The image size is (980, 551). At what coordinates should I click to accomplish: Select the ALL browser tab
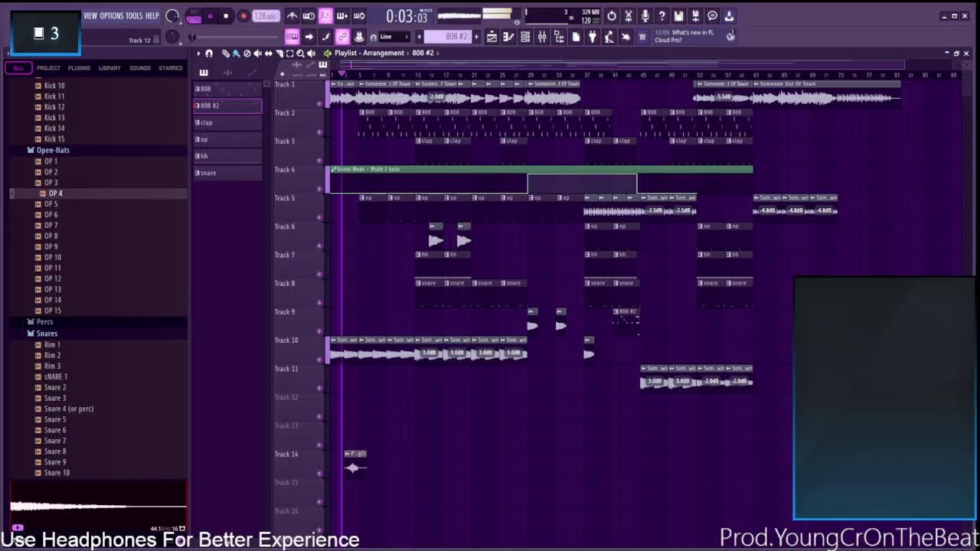tap(18, 68)
